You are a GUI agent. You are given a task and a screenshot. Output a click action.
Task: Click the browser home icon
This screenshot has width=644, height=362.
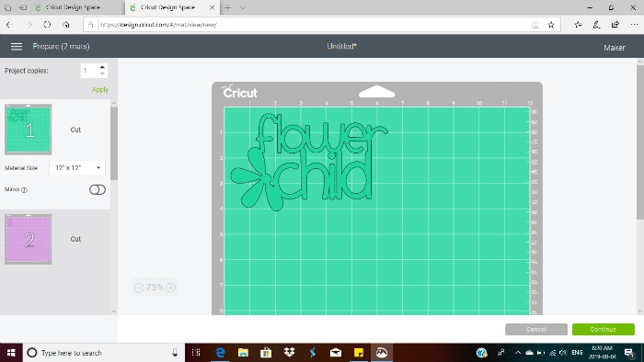point(65,25)
